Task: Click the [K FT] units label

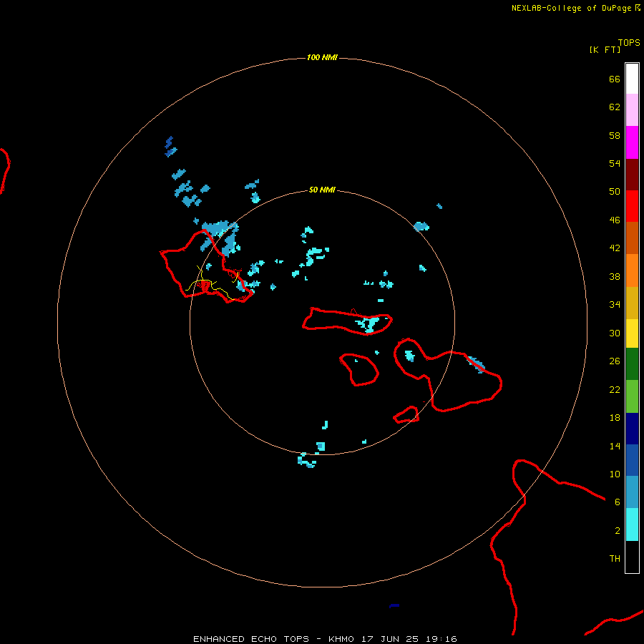Action: [x=605, y=49]
